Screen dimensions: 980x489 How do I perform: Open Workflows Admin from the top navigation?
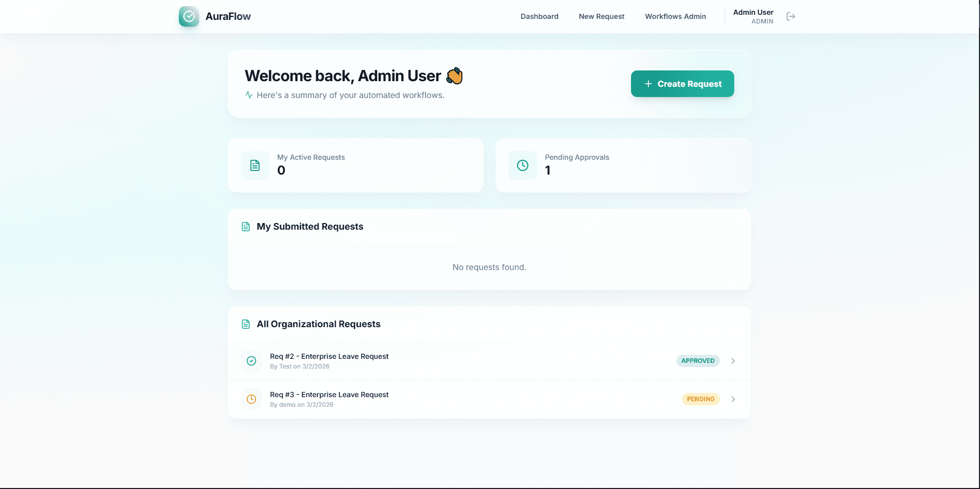click(x=675, y=16)
